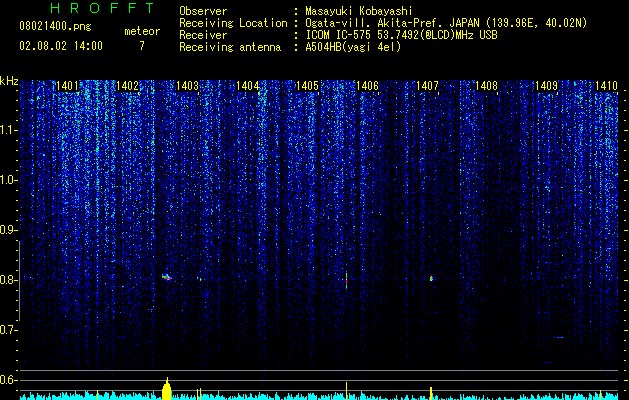Click the 1409 time marker
The height and width of the screenshot is (400, 629).
[547, 86]
